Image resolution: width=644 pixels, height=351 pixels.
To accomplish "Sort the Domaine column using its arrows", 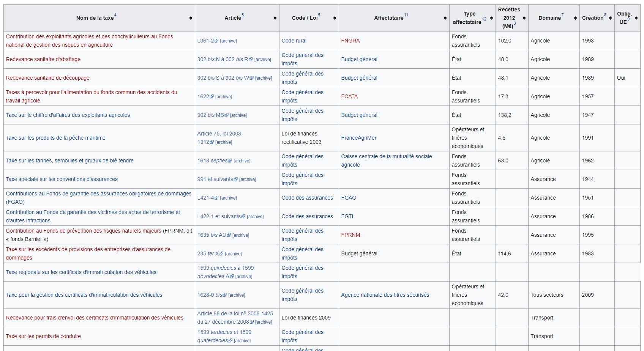I will [575, 18].
